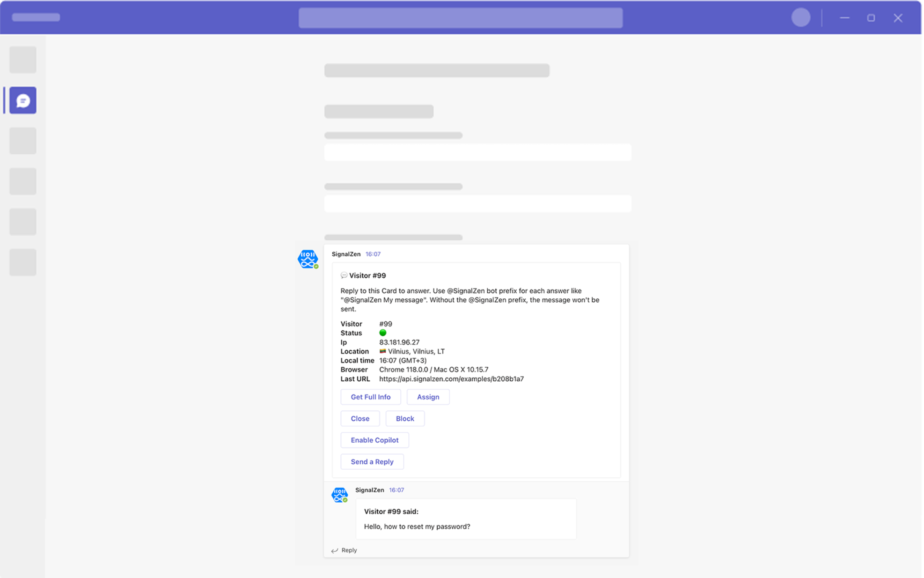This screenshot has width=924, height=578.
Task: Click the search bar in title bar
Action: click(461, 18)
